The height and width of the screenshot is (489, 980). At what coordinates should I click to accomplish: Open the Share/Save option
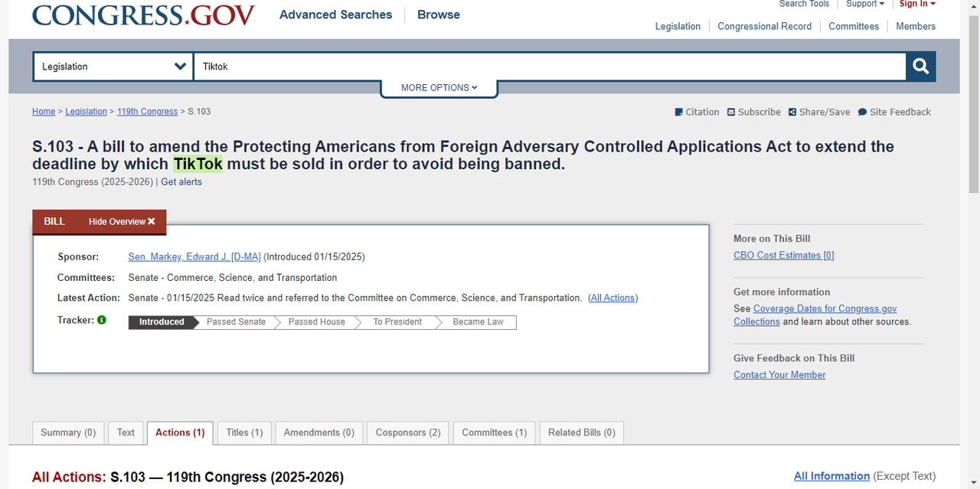(x=819, y=112)
